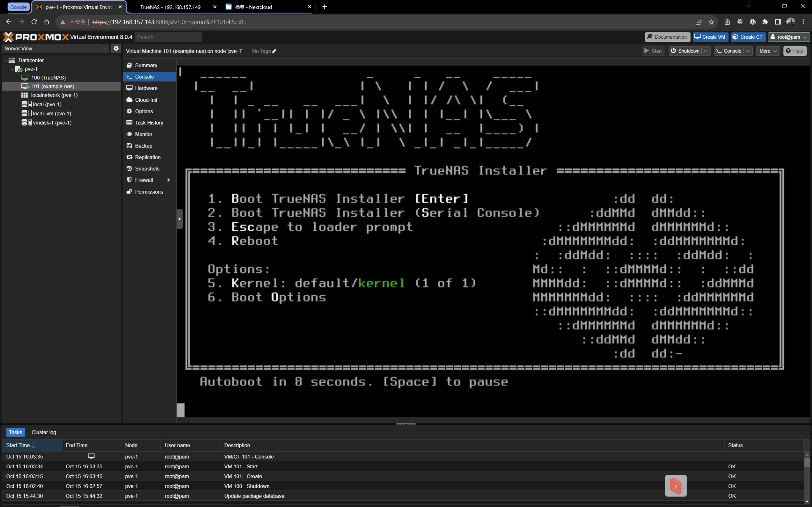Screen dimensions: 812x507
Task: Click the Proxmox search field
Action: [168, 37]
